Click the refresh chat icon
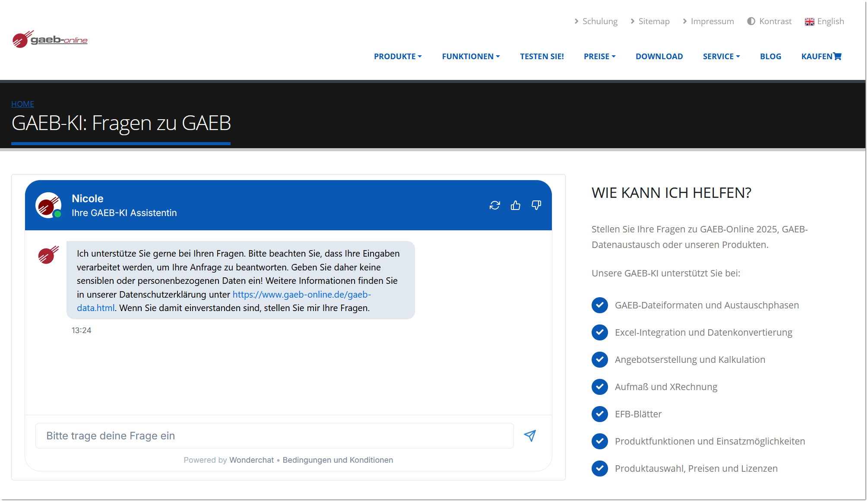 494,205
